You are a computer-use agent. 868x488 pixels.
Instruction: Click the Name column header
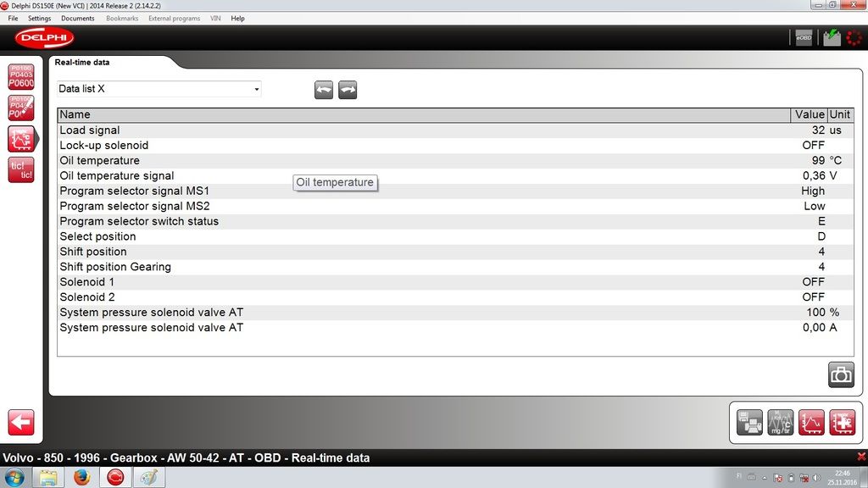point(424,114)
